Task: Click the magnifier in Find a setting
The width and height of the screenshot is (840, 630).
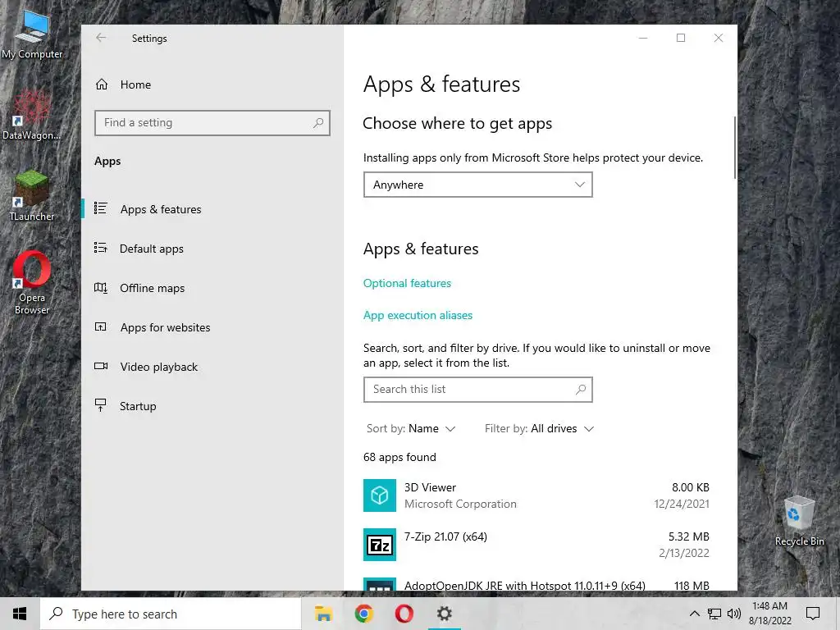Action: (318, 123)
